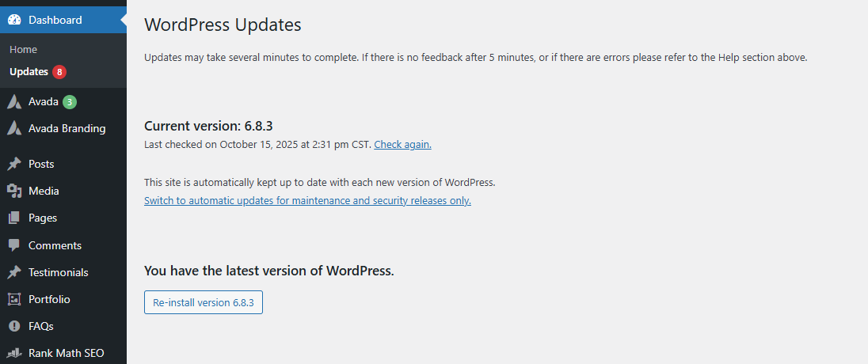Screen dimensions: 868x364
Task: Click the 'Check again.' link
Action: [x=402, y=145]
